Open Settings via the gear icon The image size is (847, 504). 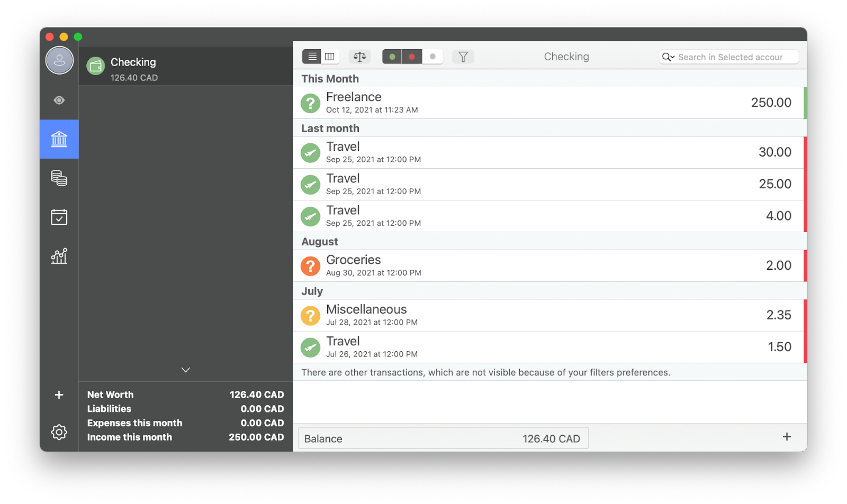[x=59, y=432]
